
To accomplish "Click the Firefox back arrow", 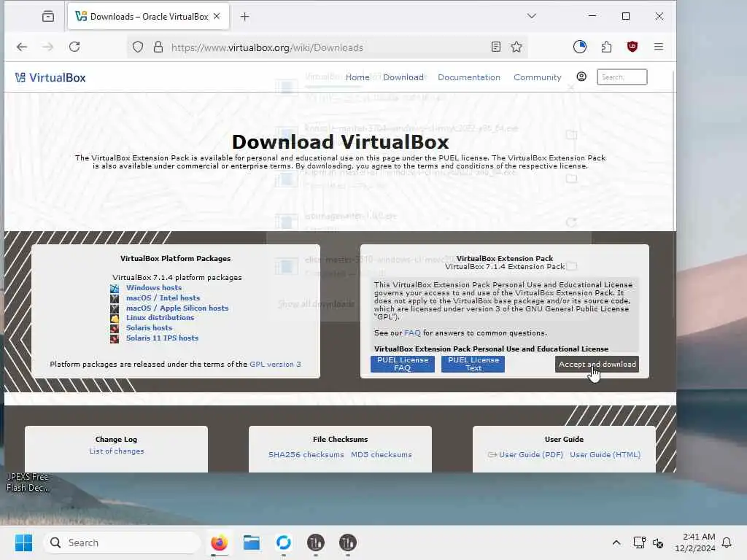I will 22,47.
